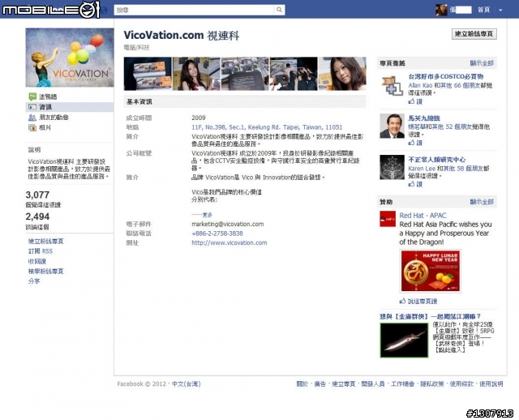
Task: Open footer 開發人員 developers link
Action: 373,384
